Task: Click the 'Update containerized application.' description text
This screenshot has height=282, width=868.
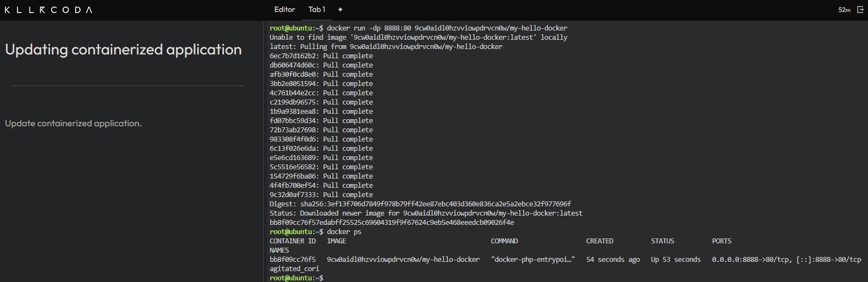Action: click(73, 124)
